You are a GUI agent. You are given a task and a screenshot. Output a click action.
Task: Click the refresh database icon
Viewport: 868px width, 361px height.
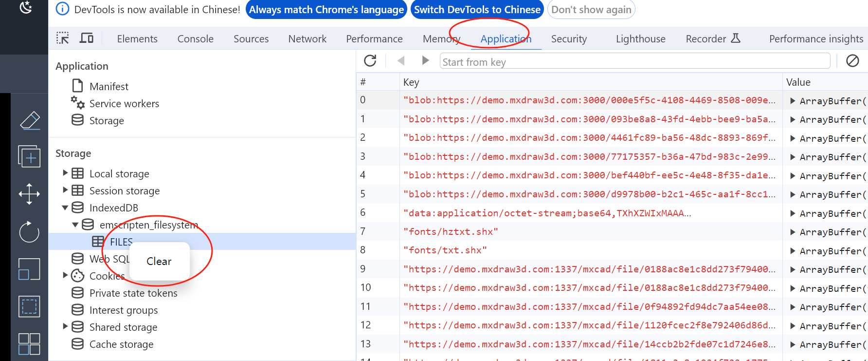(370, 61)
